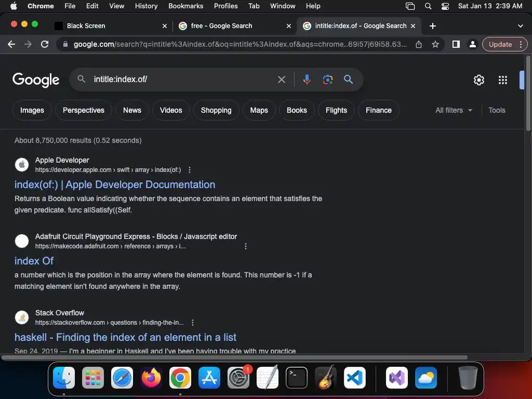
Task: Open Spotlight search in the menu bar
Action: pos(428,6)
